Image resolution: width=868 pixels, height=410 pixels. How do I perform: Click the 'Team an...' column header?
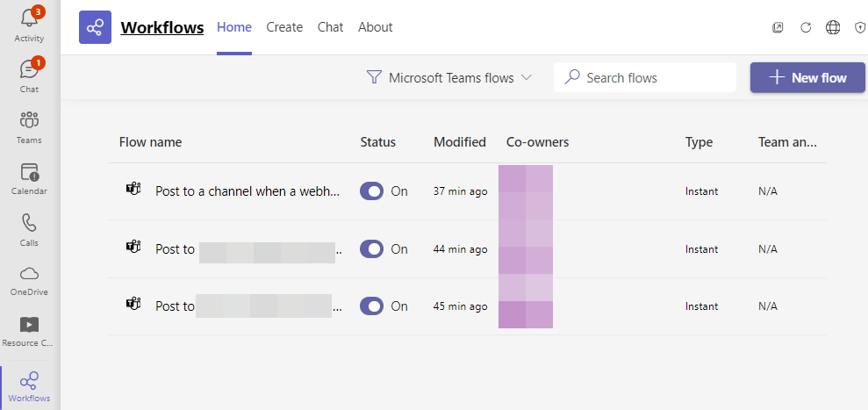coord(788,142)
